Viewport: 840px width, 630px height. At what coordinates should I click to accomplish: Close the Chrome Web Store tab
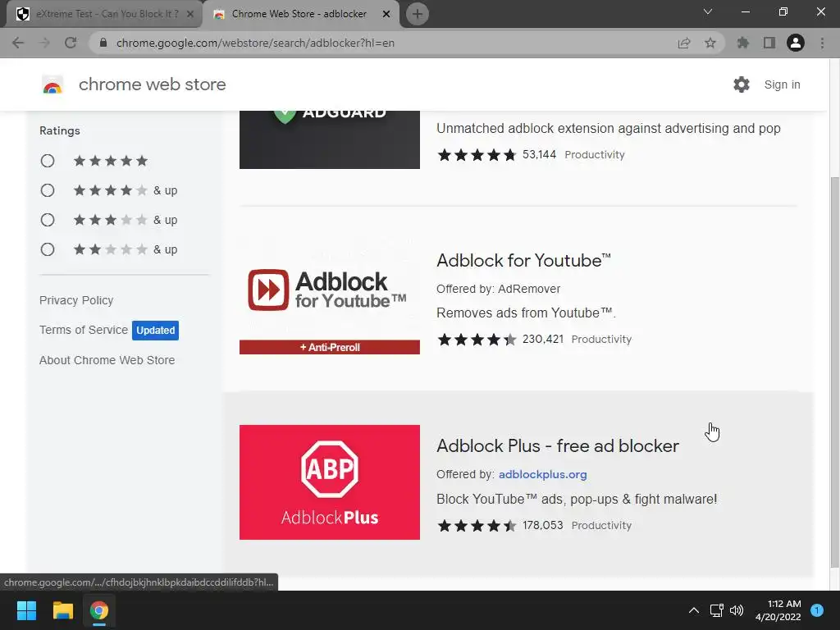pyautogui.click(x=386, y=15)
